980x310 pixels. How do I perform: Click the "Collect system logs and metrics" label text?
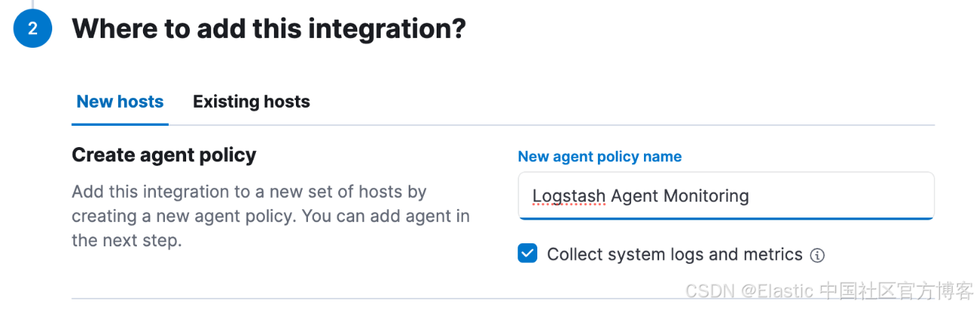674,255
